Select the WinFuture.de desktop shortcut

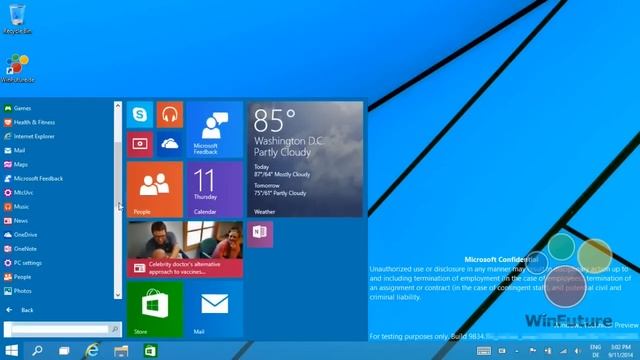click(x=18, y=69)
